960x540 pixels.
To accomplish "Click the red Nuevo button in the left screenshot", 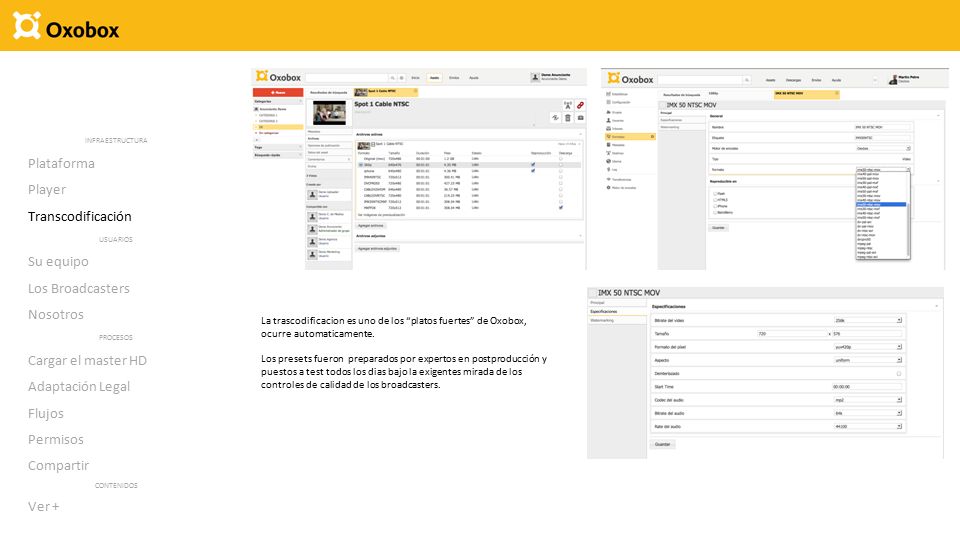I will [278, 92].
